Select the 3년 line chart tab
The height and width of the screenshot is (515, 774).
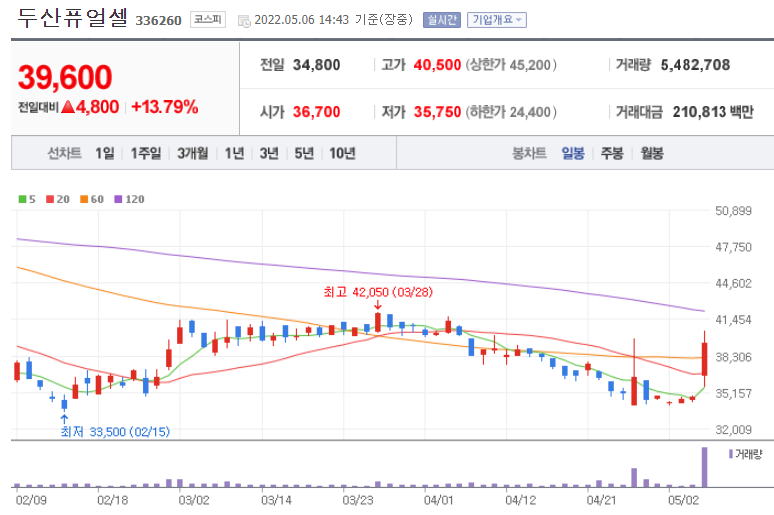point(269,153)
